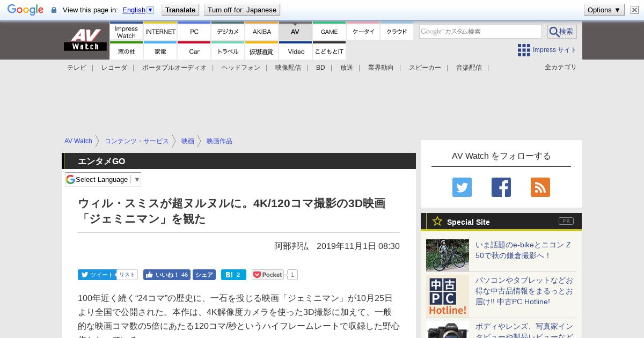
Task: Open the Facebook follow icon
Action: pyautogui.click(x=501, y=187)
